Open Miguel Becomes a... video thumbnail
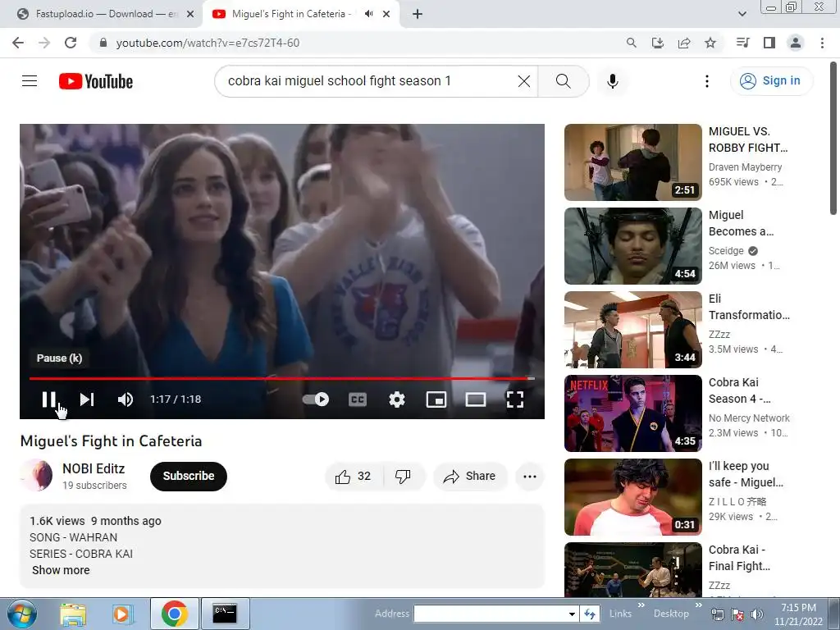The image size is (840, 630). (632, 246)
